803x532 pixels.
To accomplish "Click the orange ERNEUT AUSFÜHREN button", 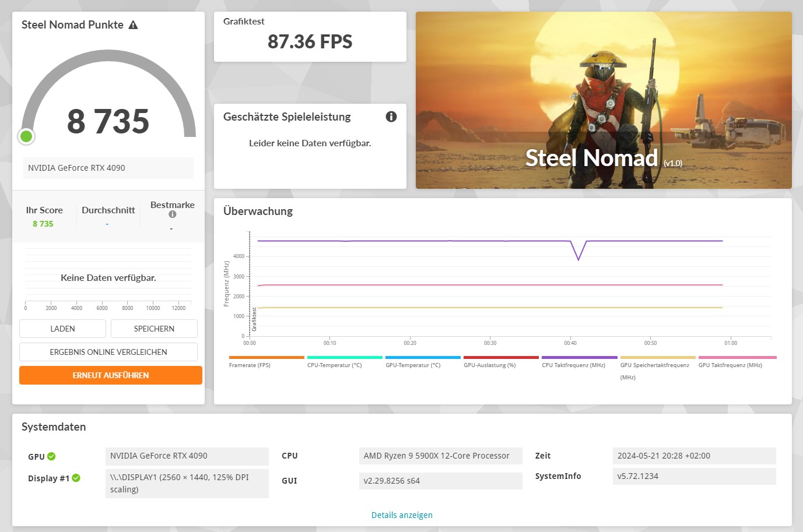I will coord(110,375).
